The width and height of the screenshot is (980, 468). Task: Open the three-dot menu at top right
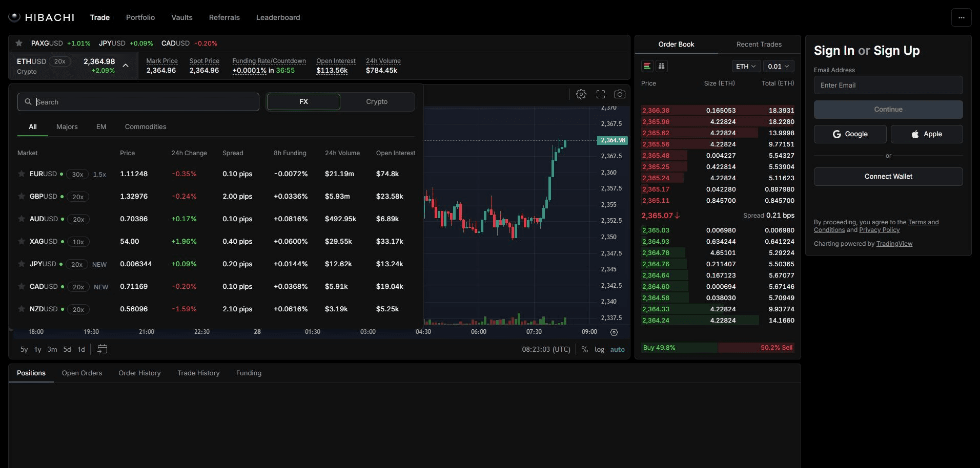point(961,17)
